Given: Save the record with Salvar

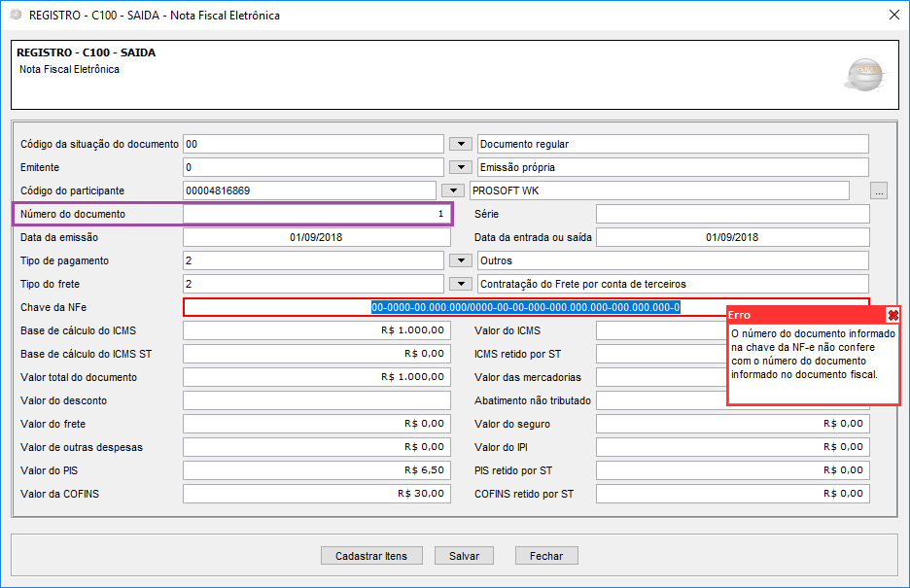Looking at the screenshot, I should 465,556.
